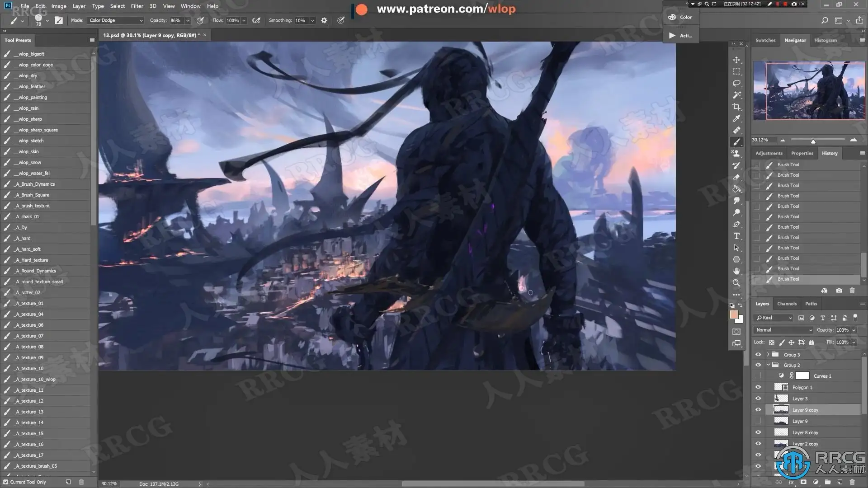Viewport: 868px width, 488px height.
Task: Select the Hand tool
Action: tap(736, 271)
